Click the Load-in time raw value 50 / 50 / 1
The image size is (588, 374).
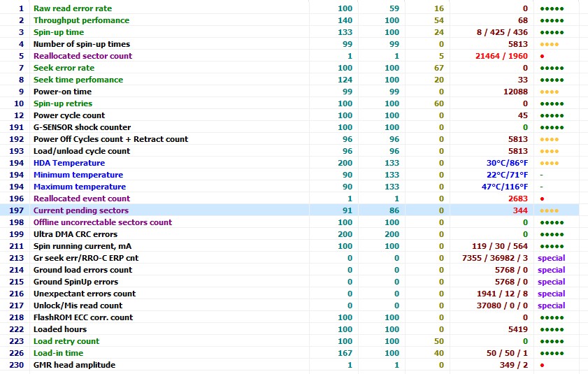coord(507,353)
